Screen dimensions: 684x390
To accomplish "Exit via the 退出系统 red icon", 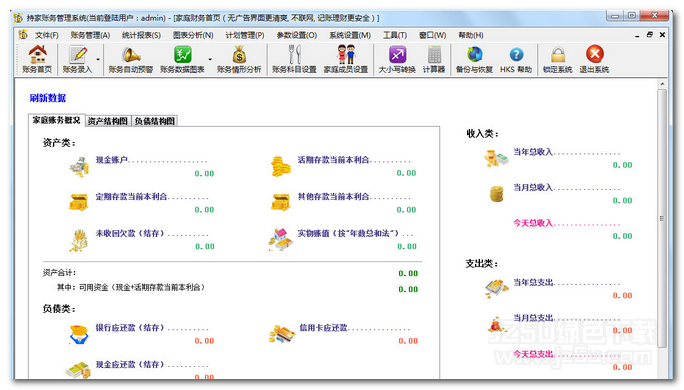I will [594, 59].
